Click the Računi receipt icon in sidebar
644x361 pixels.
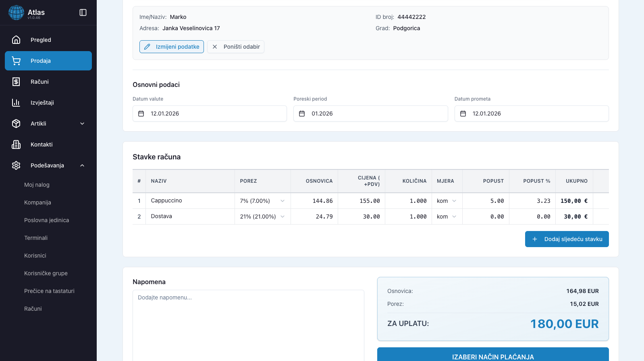click(x=16, y=82)
